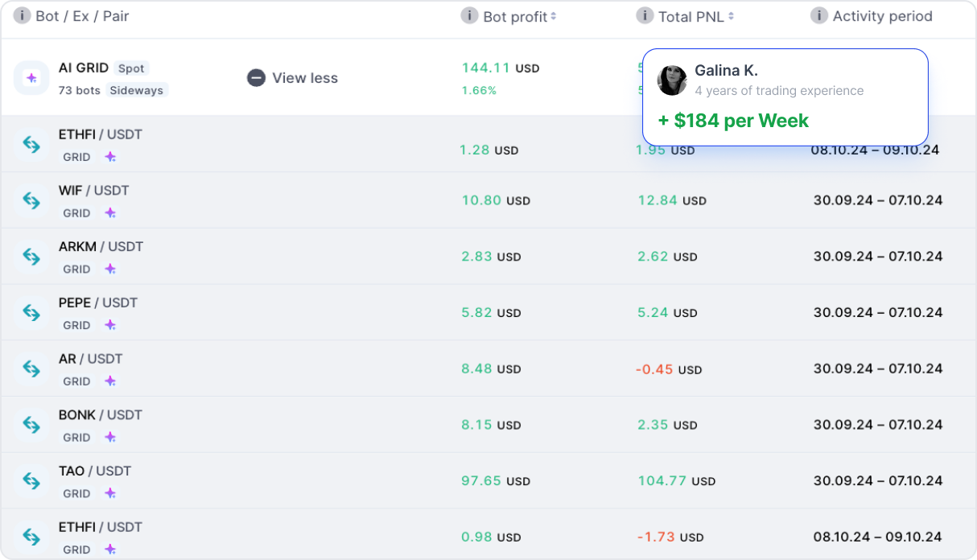Click the Spot tag beside AI GRID

(132, 68)
